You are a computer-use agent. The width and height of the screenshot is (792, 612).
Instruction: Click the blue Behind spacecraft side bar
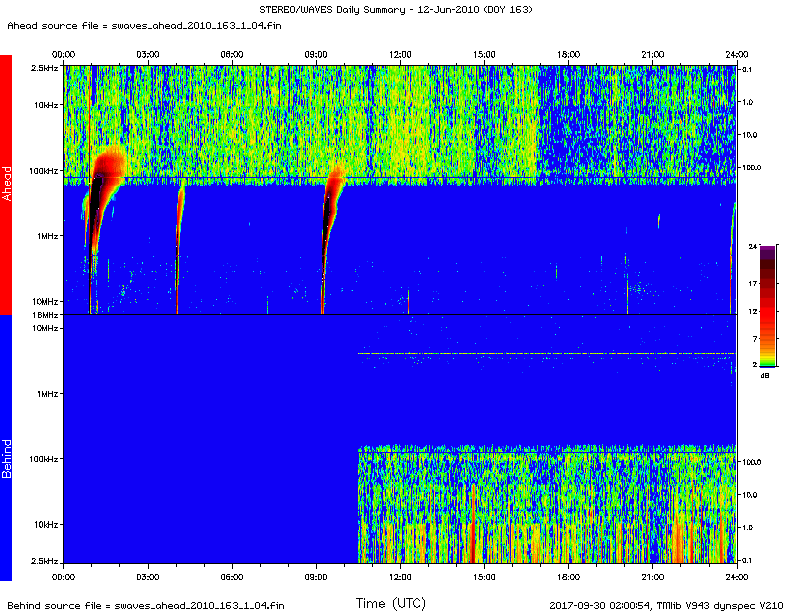pyautogui.click(x=6, y=447)
